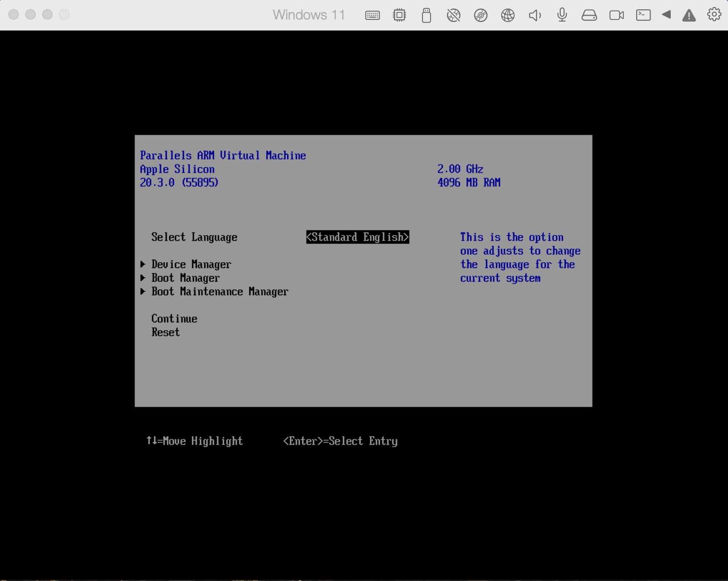Select the Continue entry
This screenshot has width=728, height=581.
pos(174,318)
